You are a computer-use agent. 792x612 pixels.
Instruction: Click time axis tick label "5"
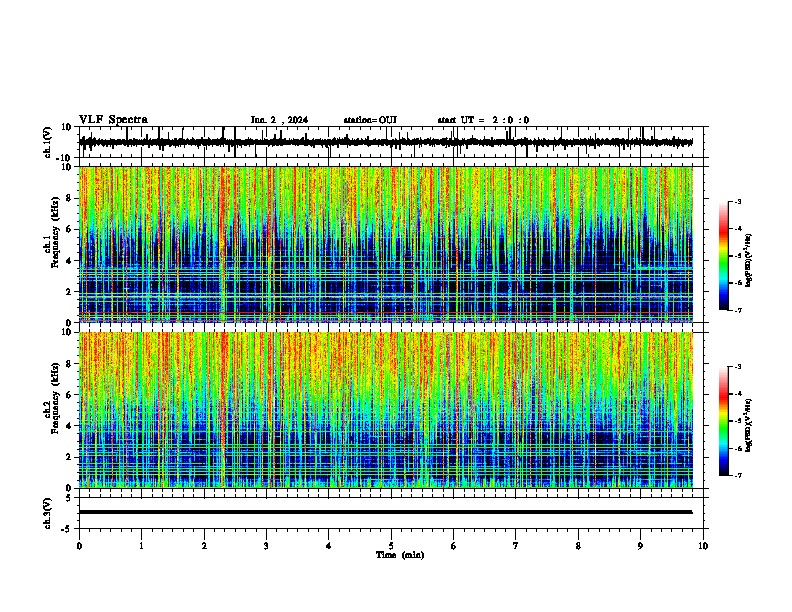[x=391, y=546]
